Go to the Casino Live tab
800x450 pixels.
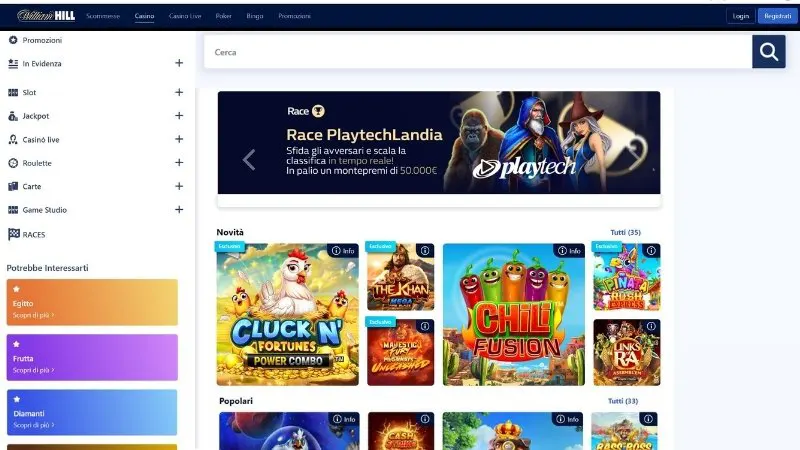pos(185,16)
